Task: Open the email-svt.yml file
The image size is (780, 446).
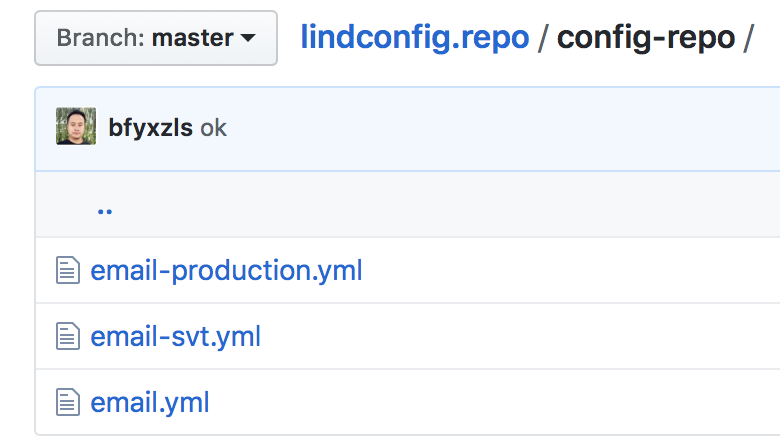Action: [x=175, y=337]
